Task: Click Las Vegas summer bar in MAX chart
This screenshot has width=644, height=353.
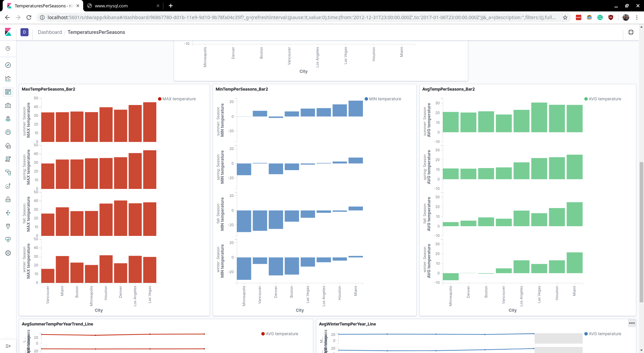Action: (150, 122)
